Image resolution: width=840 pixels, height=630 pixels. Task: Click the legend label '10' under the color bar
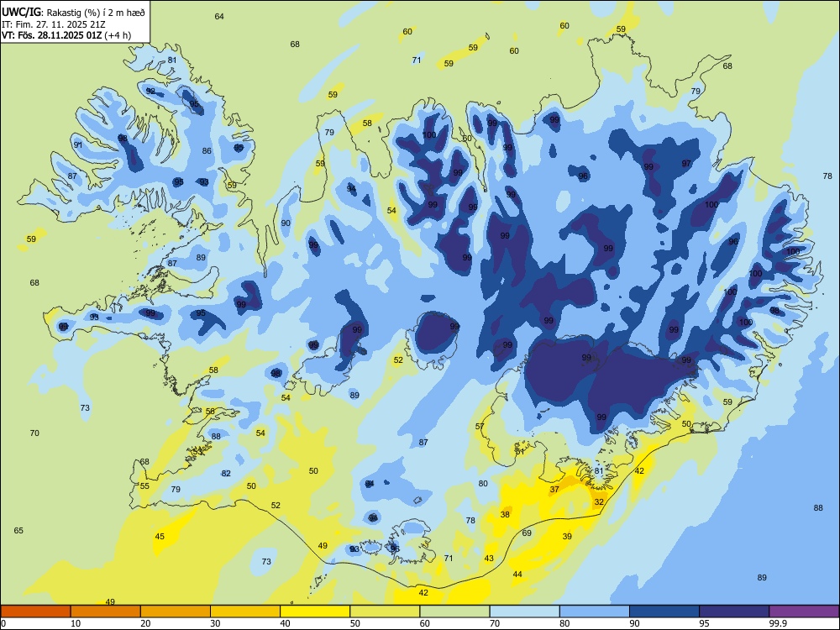tap(76, 623)
